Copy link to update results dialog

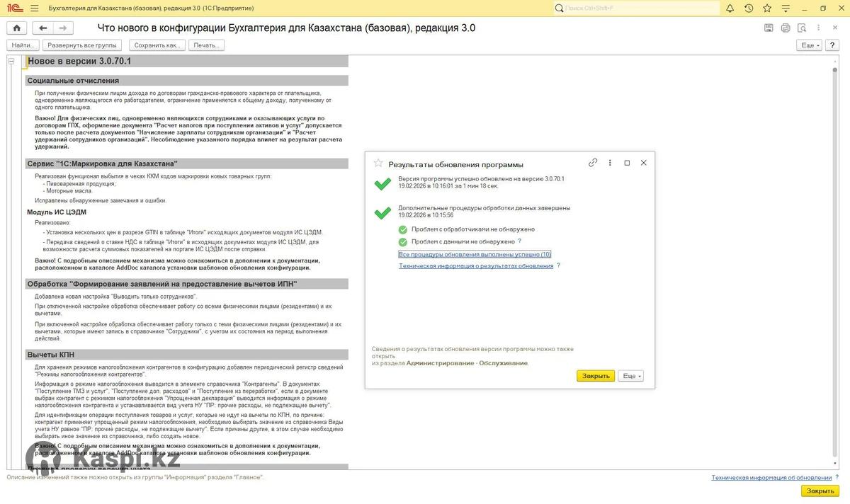pyautogui.click(x=593, y=163)
